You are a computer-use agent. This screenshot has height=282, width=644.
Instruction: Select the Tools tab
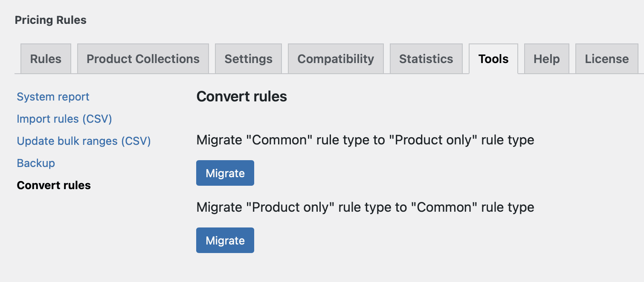click(x=493, y=59)
